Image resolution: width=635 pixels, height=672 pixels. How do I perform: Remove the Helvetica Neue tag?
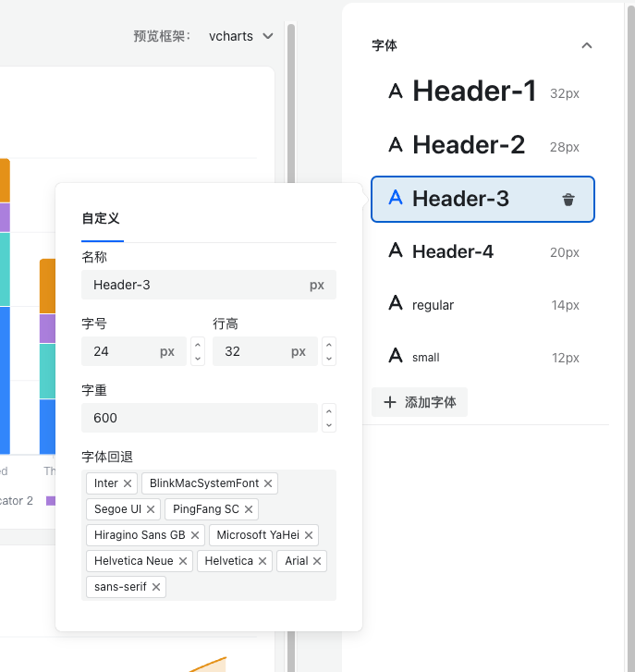(x=183, y=561)
